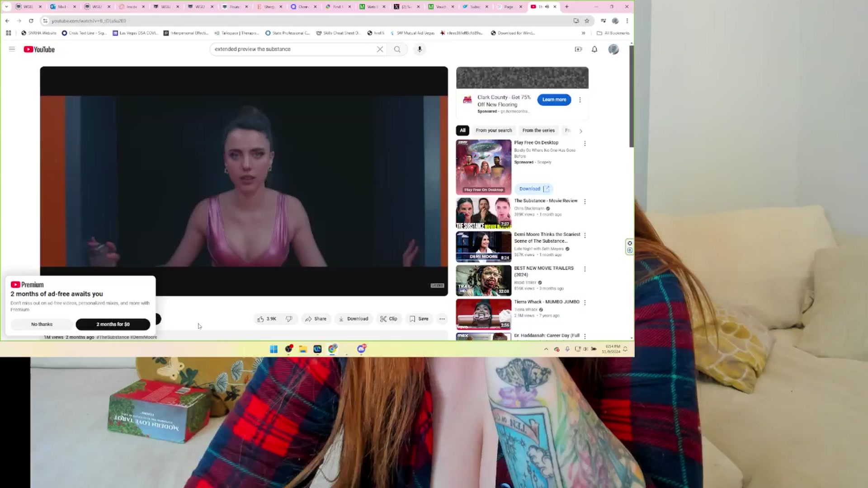Open the Chrome profile avatar
This screenshot has width=868, height=488.
tap(615, 21)
